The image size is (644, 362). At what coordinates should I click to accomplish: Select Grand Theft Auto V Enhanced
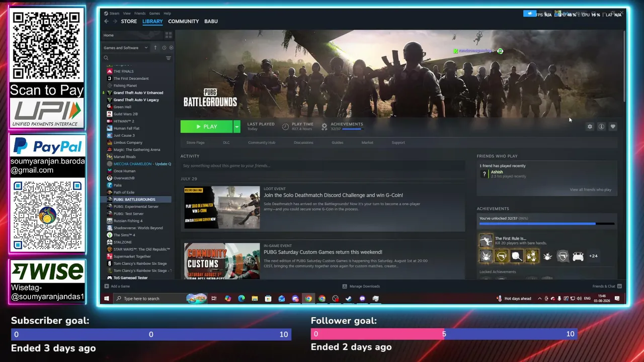[x=138, y=93]
